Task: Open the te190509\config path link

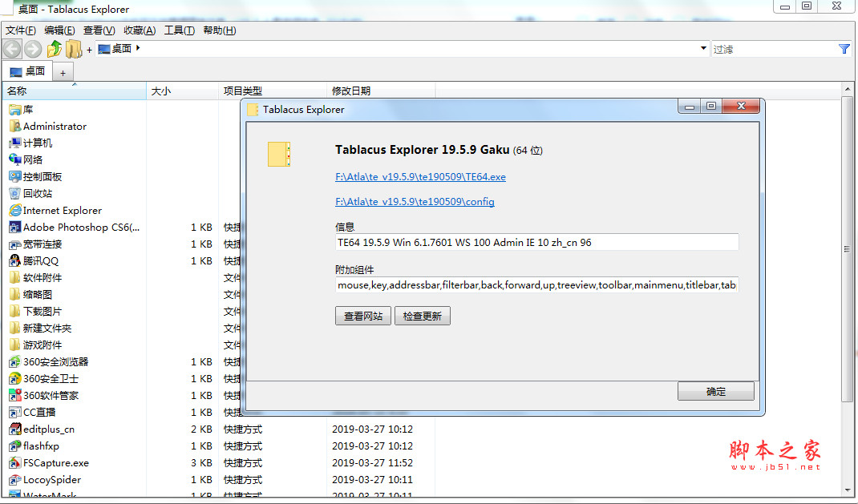Action: coord(415,202)
